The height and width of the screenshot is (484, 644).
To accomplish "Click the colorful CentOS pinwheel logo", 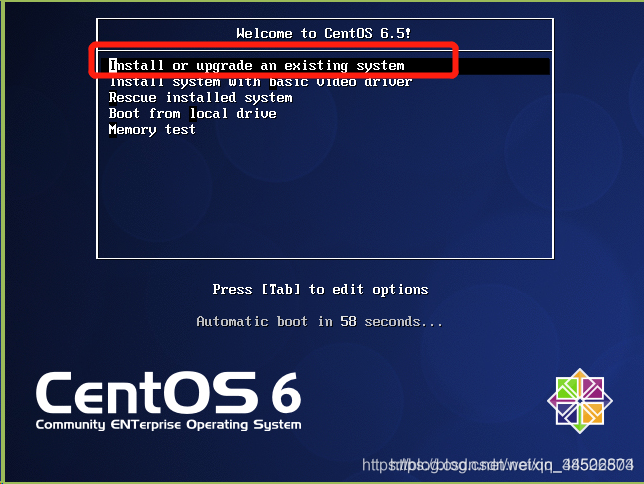I will click(580, 401).
